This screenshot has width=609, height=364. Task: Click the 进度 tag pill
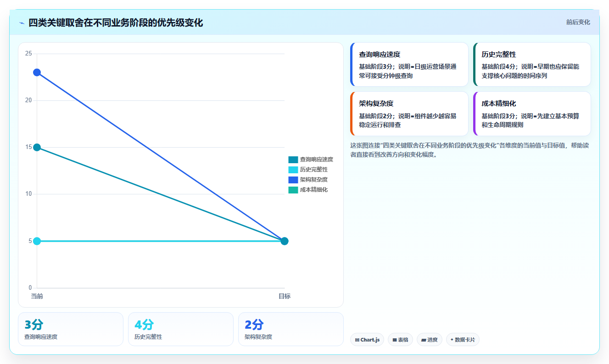tap(430, 340)
